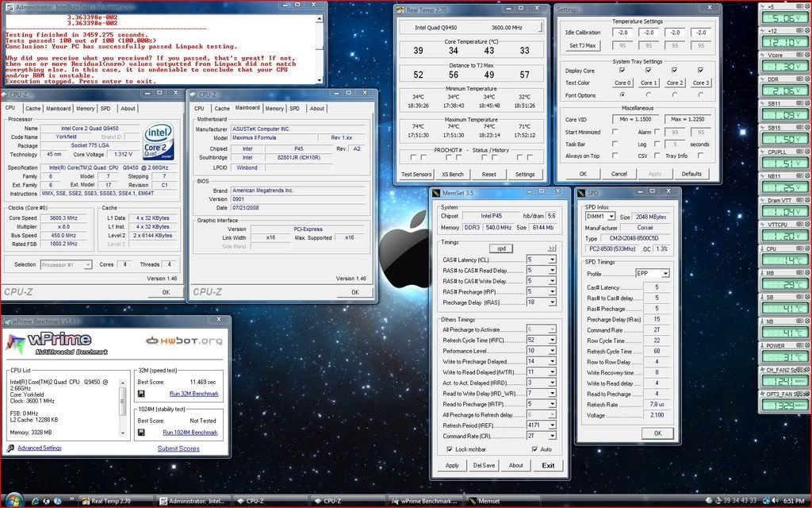
Task: Click the Core 2 text color swatch
Action: click(675, 83)
